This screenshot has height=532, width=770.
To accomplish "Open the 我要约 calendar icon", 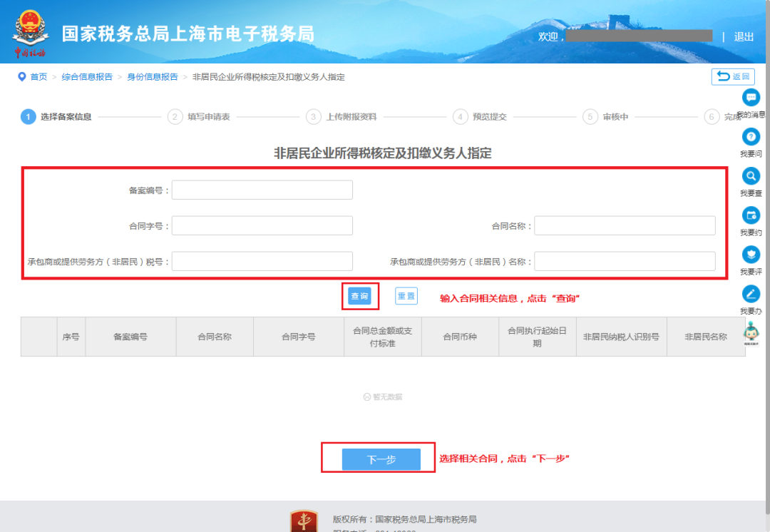I will pyautogui.click(x=751, y=215).
